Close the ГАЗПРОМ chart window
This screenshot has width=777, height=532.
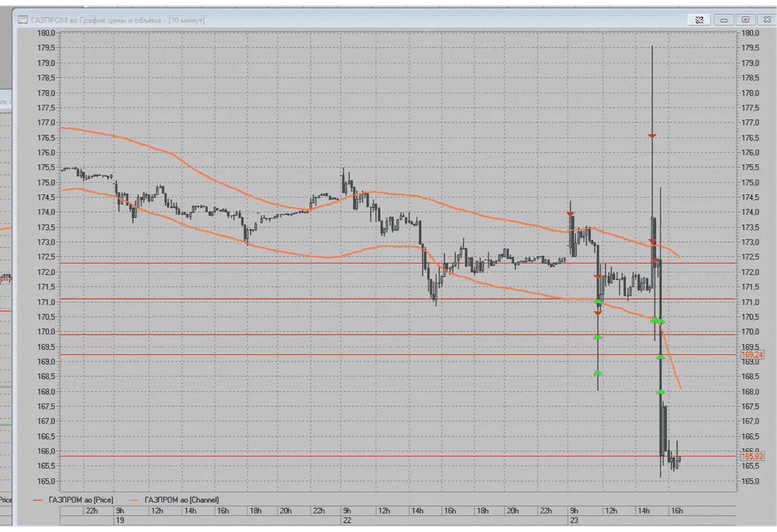pos(767,20)
